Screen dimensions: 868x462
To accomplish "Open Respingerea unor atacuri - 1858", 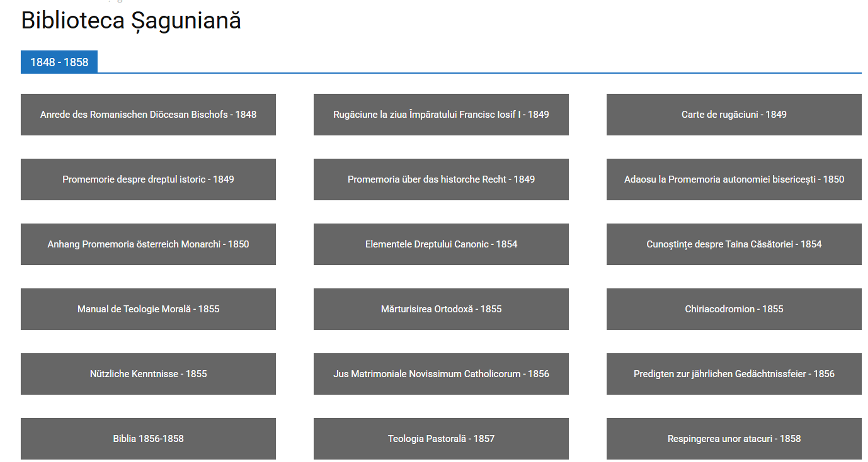I will click(734, 438).
